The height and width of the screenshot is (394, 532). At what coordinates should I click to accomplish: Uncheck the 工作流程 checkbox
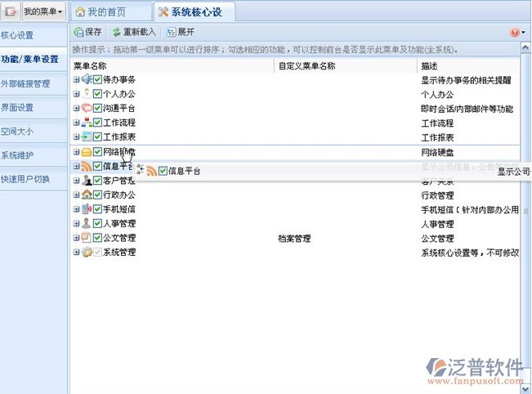(97, 123)
